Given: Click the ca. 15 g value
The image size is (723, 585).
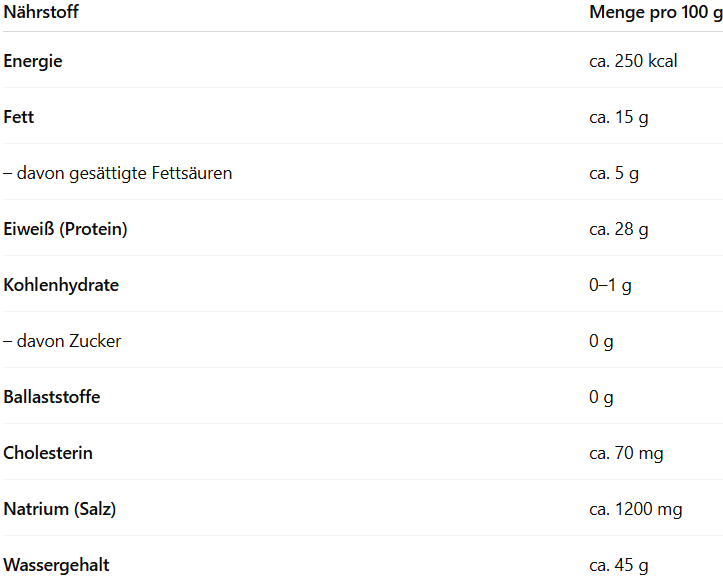Looking at the screenshot, I should click(x=619, y=118).
